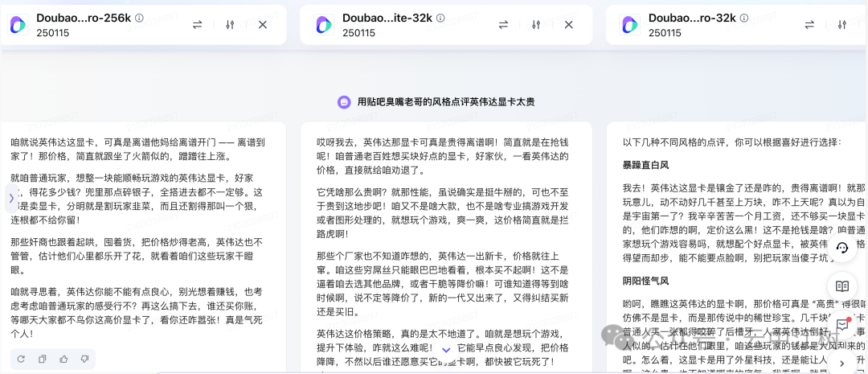868x374 pixels.
Task: Click the 暴躁直白风 heading
Action: tap(646, 165)
